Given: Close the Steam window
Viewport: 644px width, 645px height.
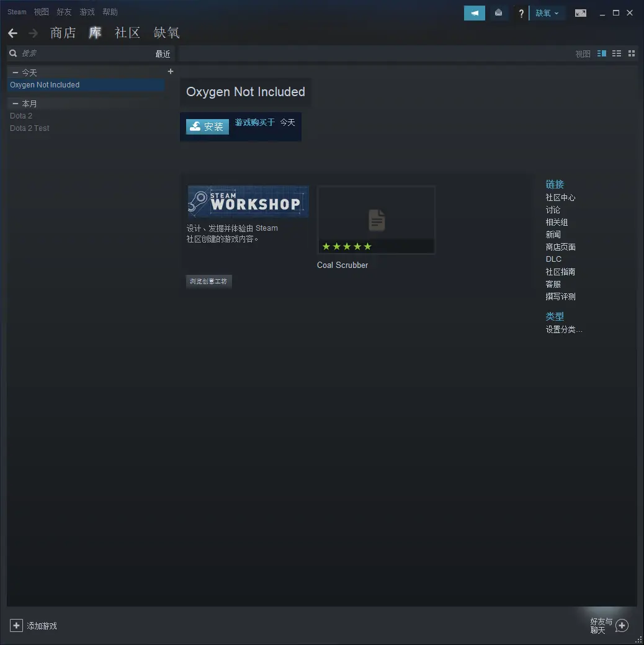Looking at the screenshot, I should [630, 13].
